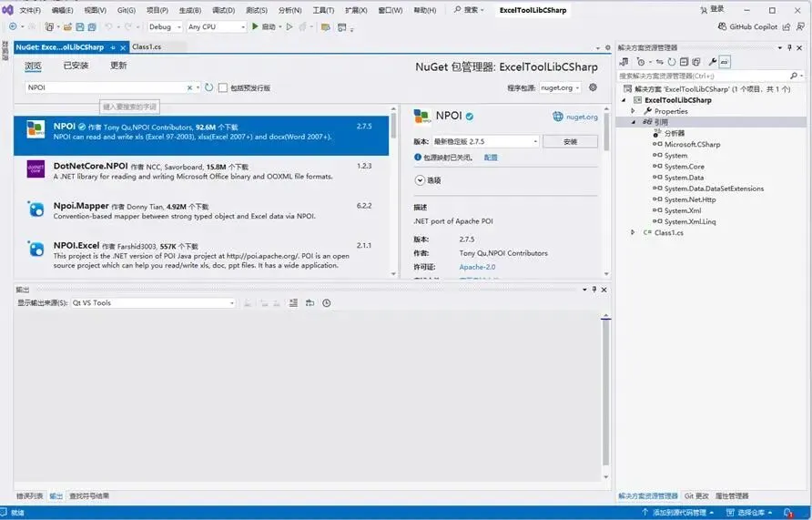Viewport: 812px width, 520px height.
Task: Toggle auto-hide pin on output panel
Action: click(594, 290)
